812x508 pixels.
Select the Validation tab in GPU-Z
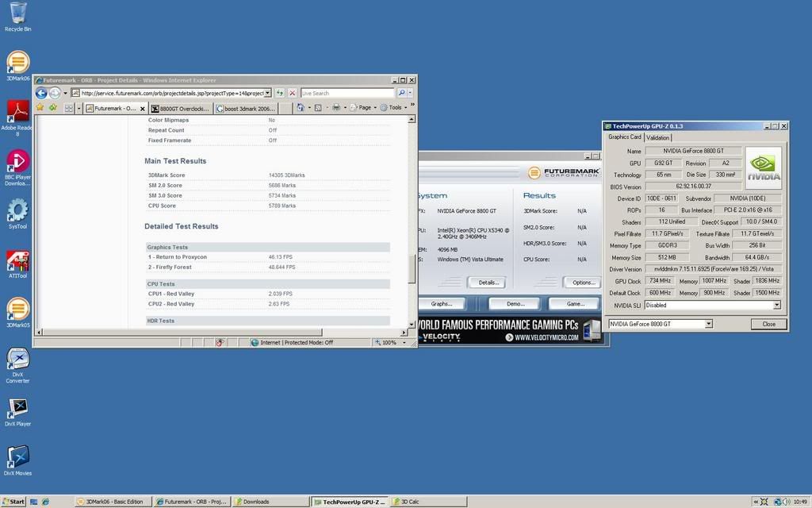(x=657, y=138)
